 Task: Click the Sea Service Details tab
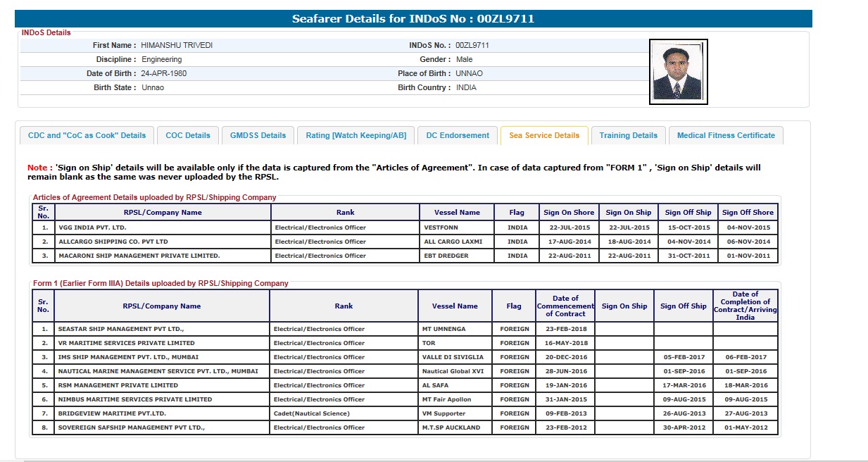544,135
